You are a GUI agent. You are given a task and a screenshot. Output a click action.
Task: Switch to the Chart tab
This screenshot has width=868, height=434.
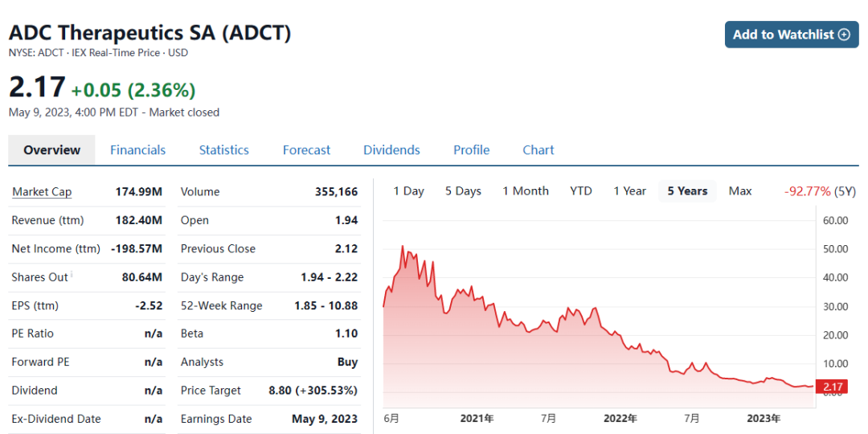click(538, 150)
